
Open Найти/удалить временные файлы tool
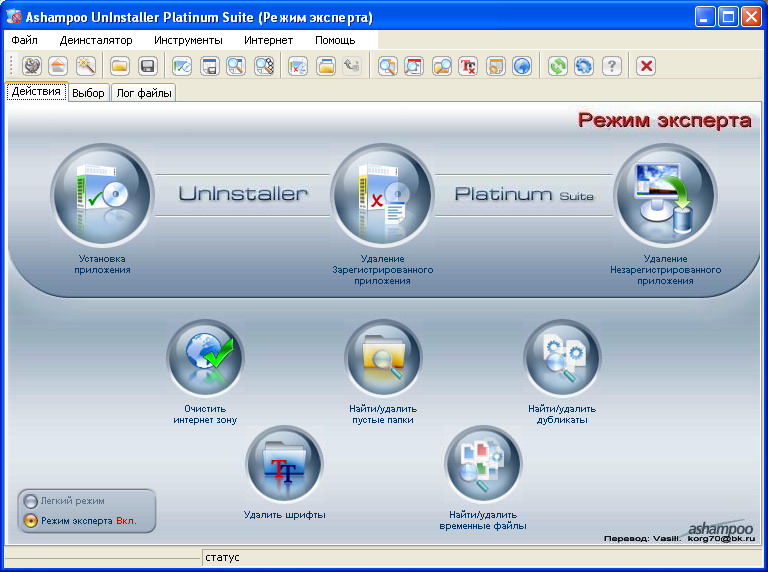pyautogui.click(x=484, y=465)
